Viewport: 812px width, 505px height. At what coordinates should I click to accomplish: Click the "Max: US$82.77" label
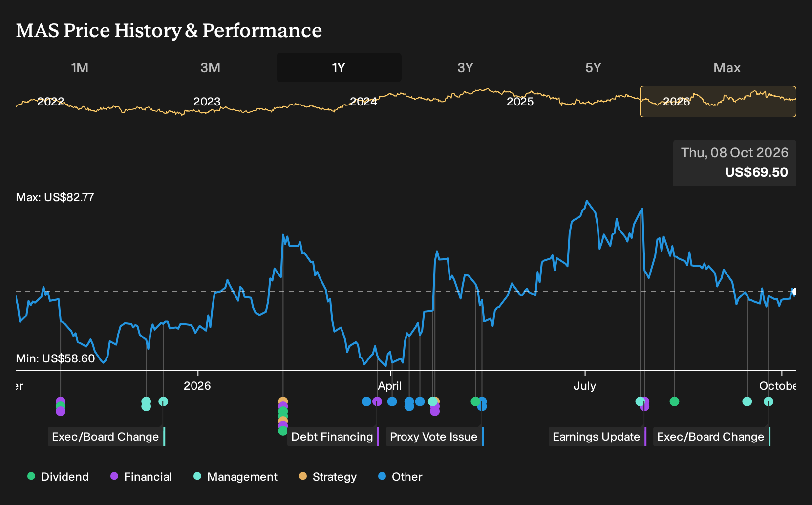[x=55, y=197]
